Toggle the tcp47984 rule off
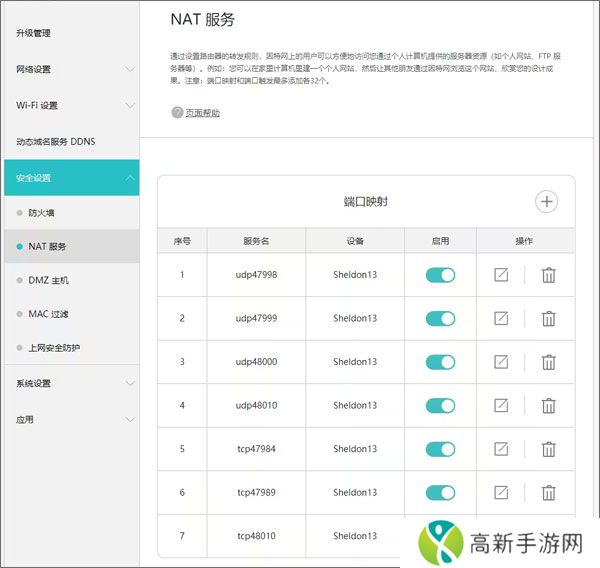The width and height of the screenshot is (600, 568). click(x=440, y=449)
